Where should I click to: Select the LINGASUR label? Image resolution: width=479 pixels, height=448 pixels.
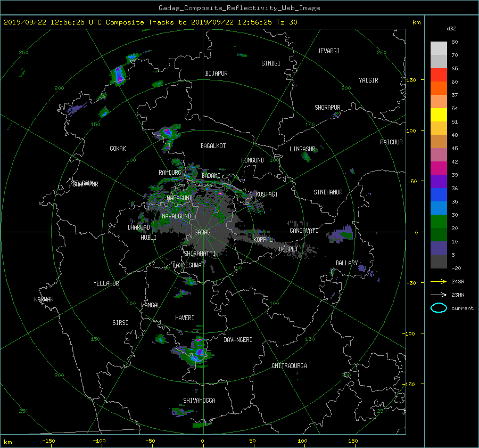point(302,149)
